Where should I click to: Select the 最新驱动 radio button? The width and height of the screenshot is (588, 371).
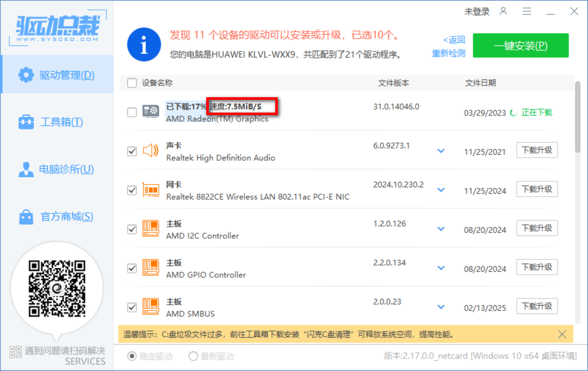click(x=193, y=356)
